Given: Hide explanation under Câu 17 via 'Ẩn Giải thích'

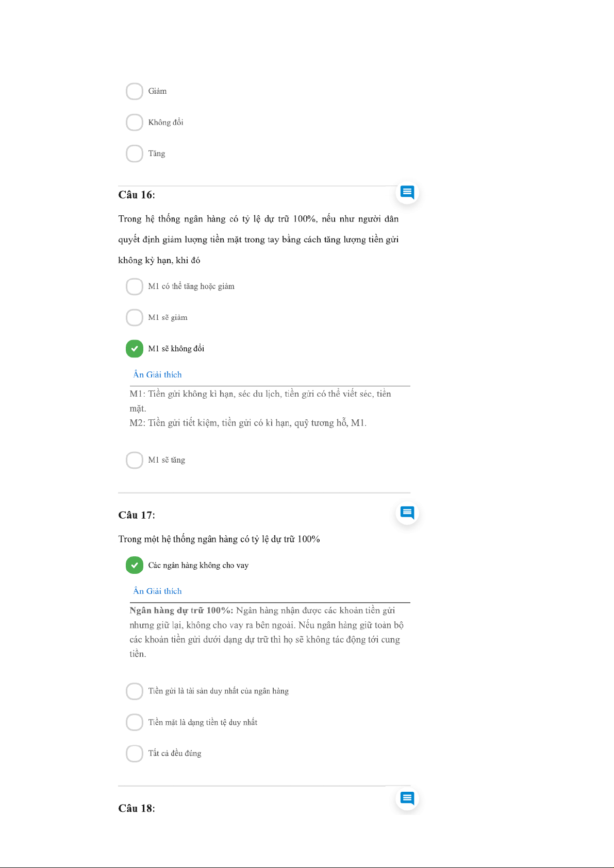Looking at the screenshot, I should (x=158, y=591).
